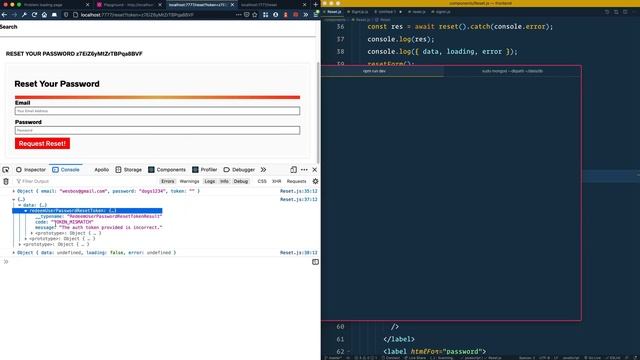Image resolution: width=640 pixels, height=360 pixels.
Task: Click the Search text at page top
Action: pyautogui.click(x=9, y=27)
